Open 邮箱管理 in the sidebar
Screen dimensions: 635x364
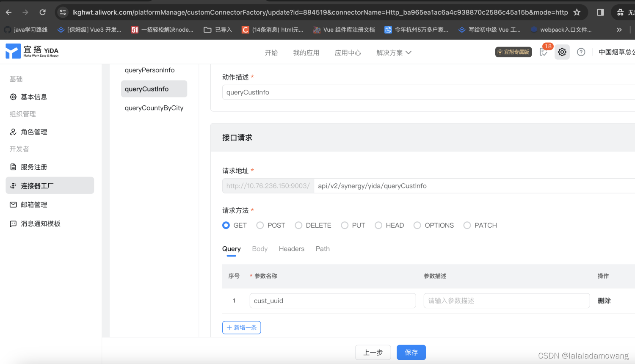50,205
